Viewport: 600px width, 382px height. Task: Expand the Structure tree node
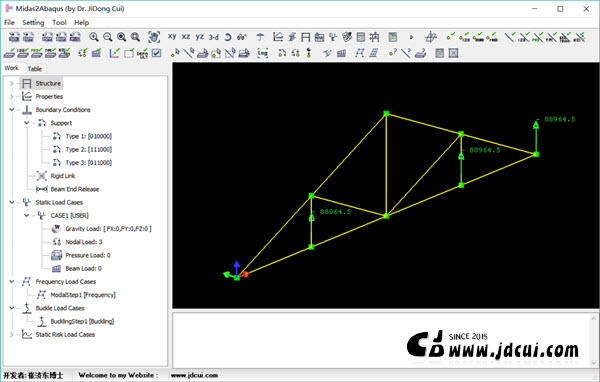[11, 83]
